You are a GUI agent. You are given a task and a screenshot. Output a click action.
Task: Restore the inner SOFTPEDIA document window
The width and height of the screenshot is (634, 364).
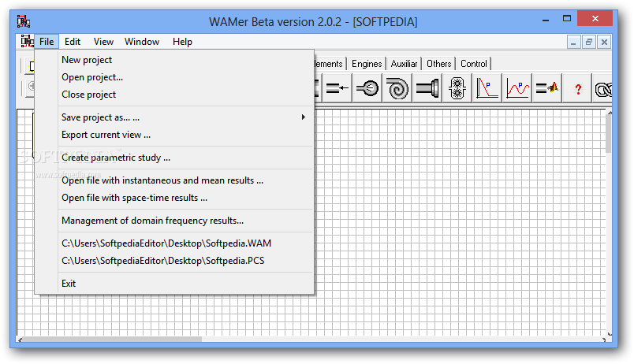(x=589, y=42)
